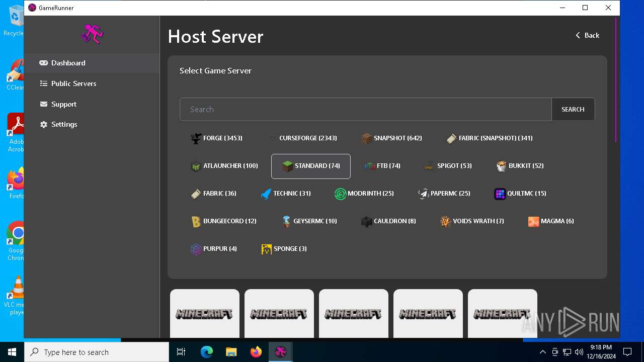Choose VOIDS WRATH (7) label

point(478,221)
